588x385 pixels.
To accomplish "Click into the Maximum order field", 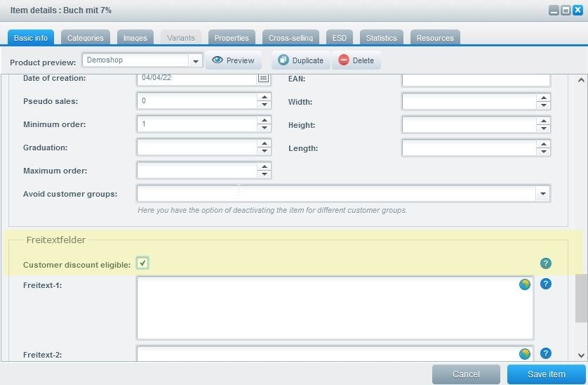I will pyautogui.click(x=197, y=171).
